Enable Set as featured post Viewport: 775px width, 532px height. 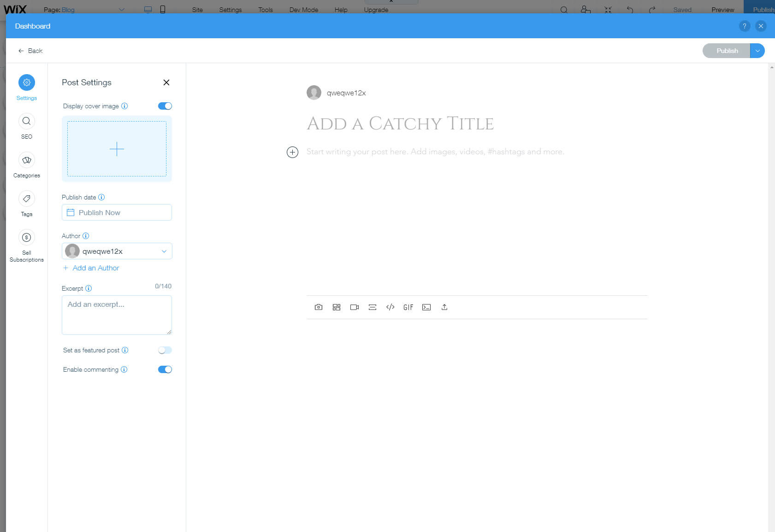[164, 350]
